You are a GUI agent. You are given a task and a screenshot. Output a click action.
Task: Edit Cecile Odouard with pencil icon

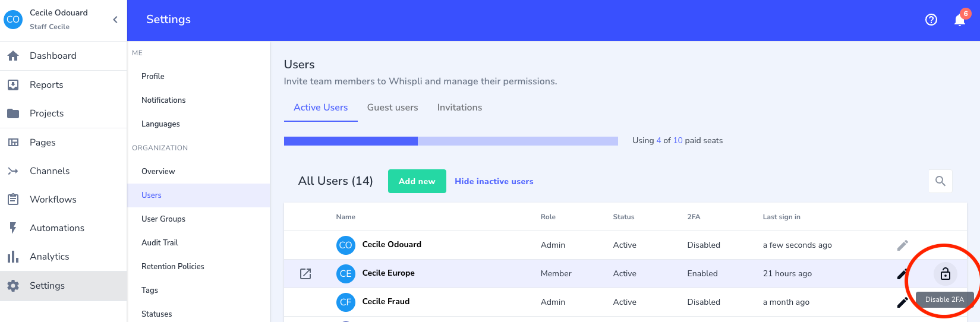coord(902,245)
